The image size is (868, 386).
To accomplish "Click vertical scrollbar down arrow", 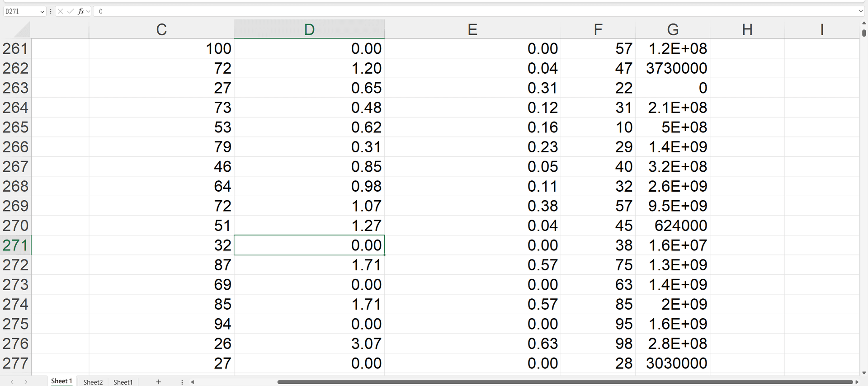I will (864, 373).
